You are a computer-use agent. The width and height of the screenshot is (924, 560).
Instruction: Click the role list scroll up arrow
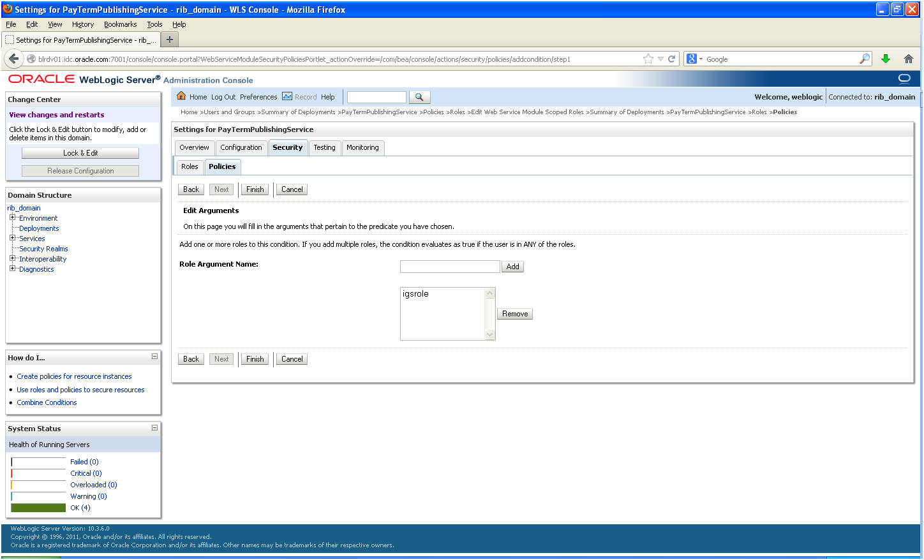490,293
